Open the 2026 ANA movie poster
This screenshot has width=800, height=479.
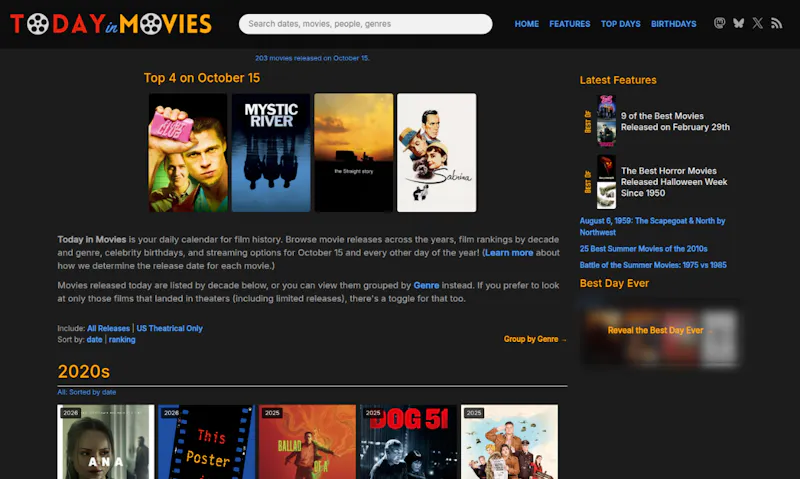point(106,442)
